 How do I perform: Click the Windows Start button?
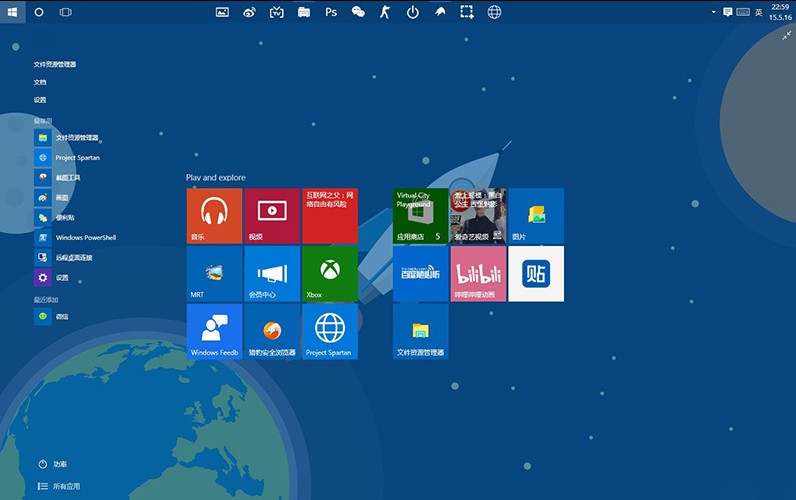coord(12,12)
